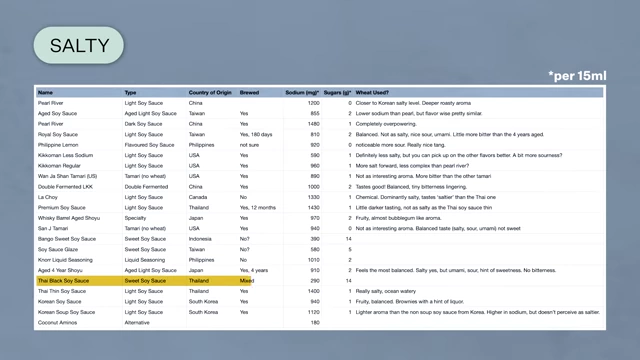Viewport: 640px width, 360px height.
Task: Click the 'Completely overpowering.' note
Action: [x=386, y=124]
